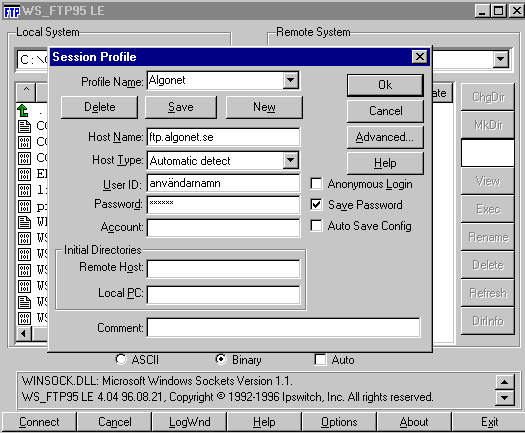Open Help from bottom bar
Image resolution: width=525 pixels, height=433 pixels.
[264, 422]
